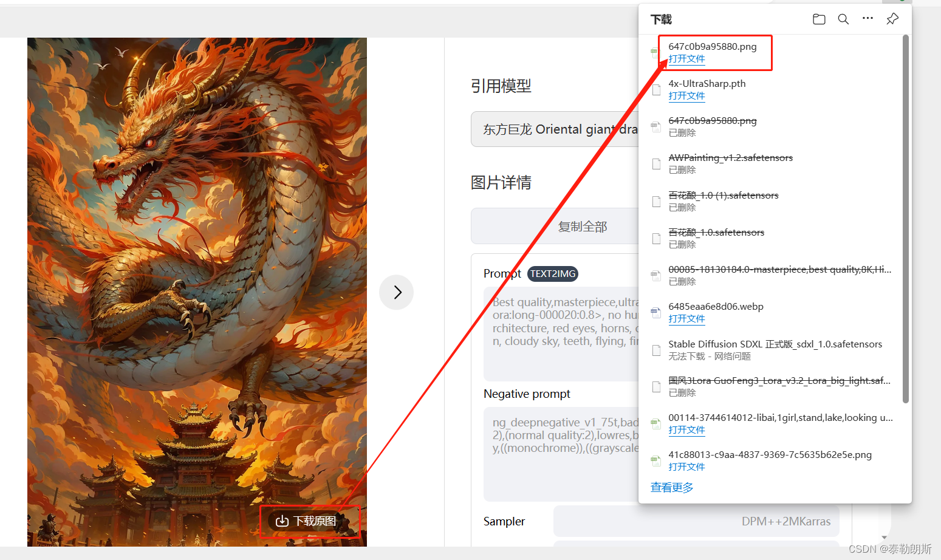Select the TEXT2IMG badge
This screenshot has height=560, width=941.
coord(552,273)
